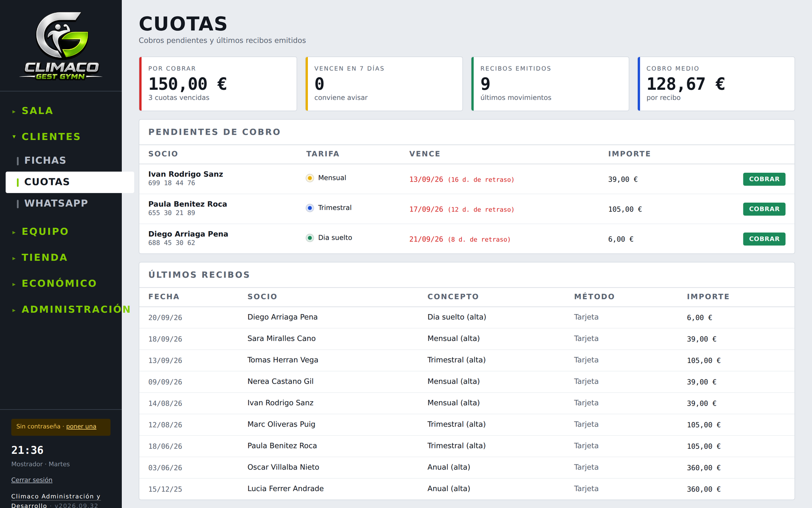Click the 'poner una' password link
This screenshot has height=508, width=812.
[81, 426]
